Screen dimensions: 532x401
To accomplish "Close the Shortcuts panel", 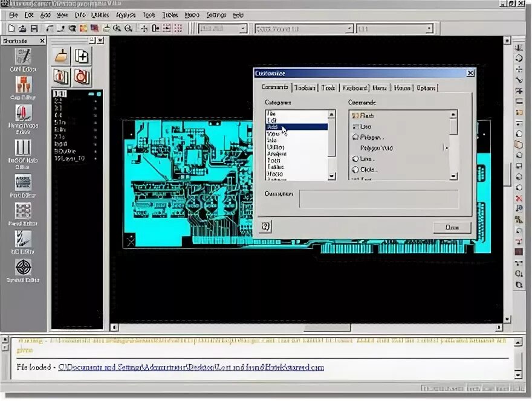I will (x=42, y=40).
